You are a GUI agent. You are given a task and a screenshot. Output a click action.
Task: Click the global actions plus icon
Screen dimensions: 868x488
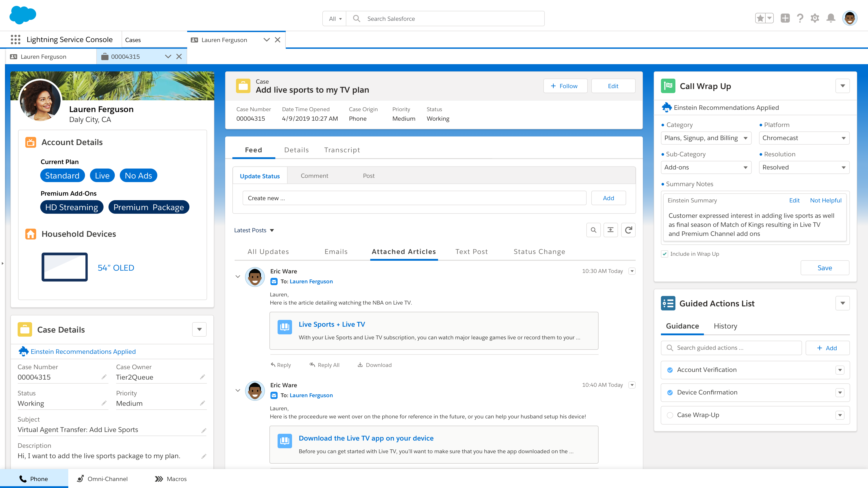[x=785, y=18]
